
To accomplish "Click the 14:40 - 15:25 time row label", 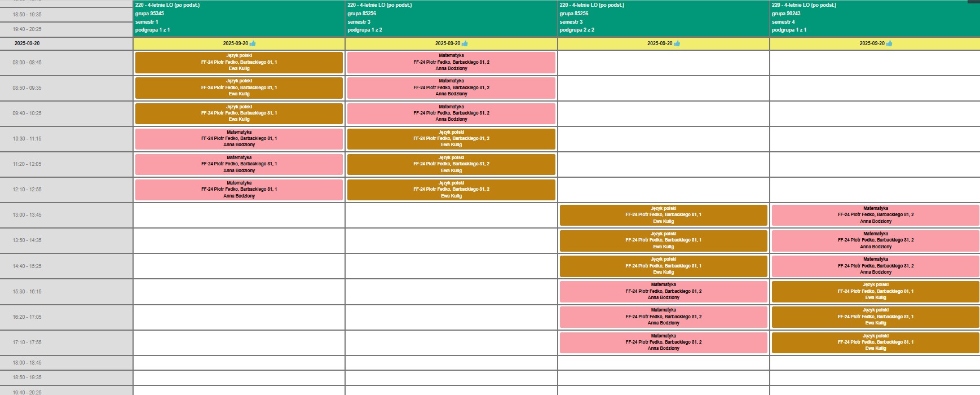I will (x=27, y=266).
